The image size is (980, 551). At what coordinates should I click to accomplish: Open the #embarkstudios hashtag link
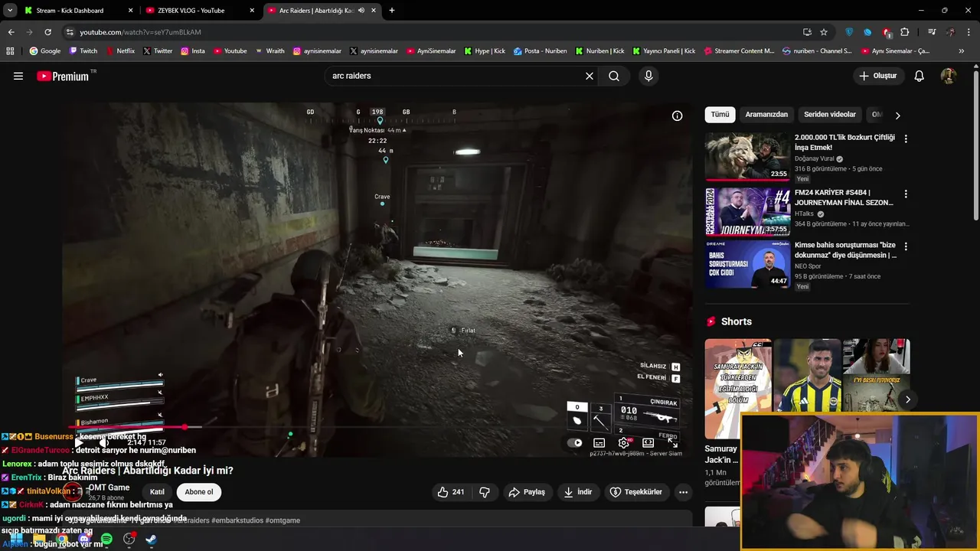click(x=237, y=520)
